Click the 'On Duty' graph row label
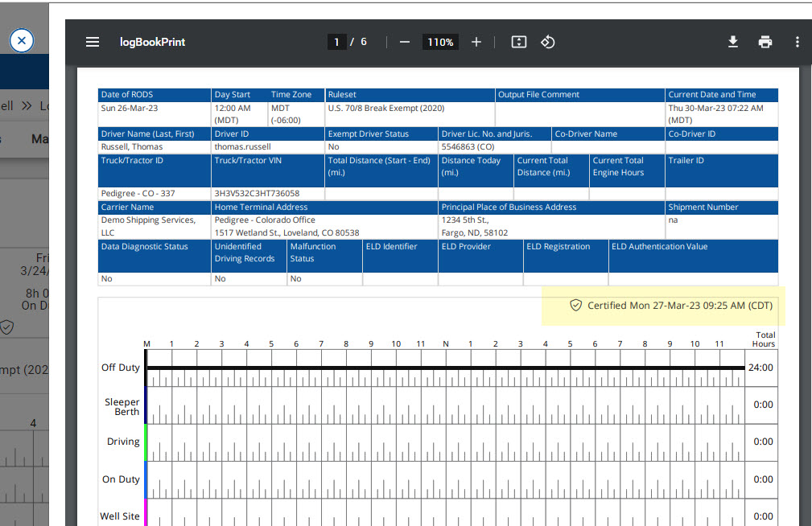 pyautogui.click(x=121, y=479)
